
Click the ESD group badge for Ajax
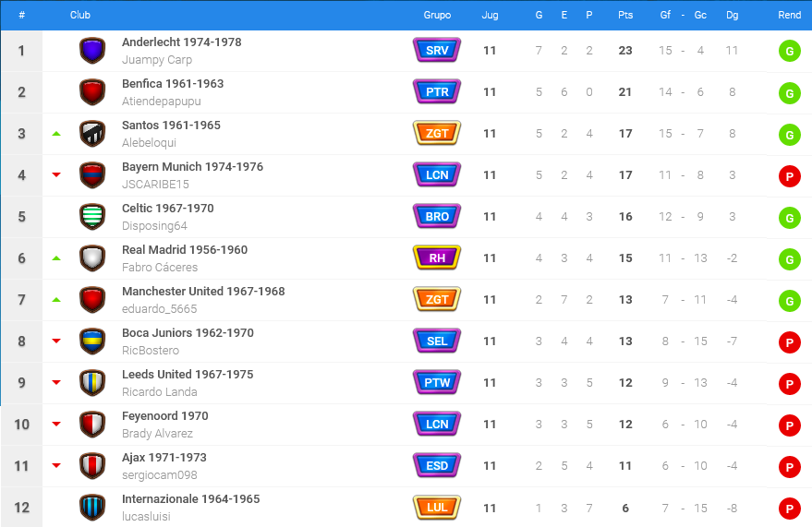437,465
